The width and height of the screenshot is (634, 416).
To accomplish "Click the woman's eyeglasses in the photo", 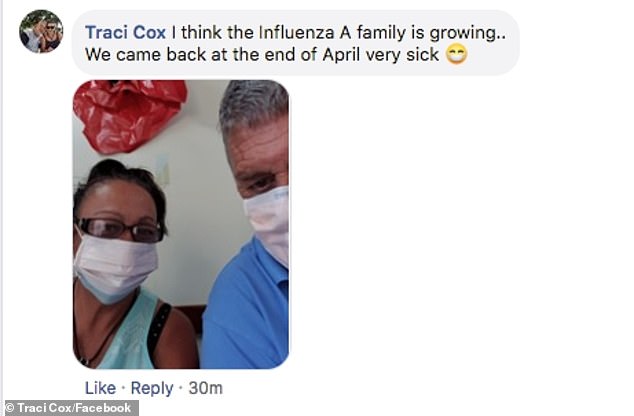I will point(120,229).
